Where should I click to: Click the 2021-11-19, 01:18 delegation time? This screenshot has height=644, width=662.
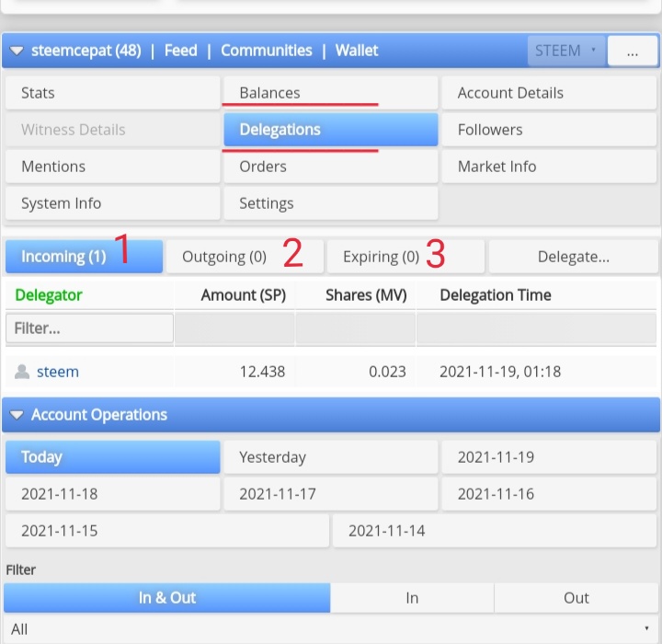pyautogui.click(x=500, y=372)
